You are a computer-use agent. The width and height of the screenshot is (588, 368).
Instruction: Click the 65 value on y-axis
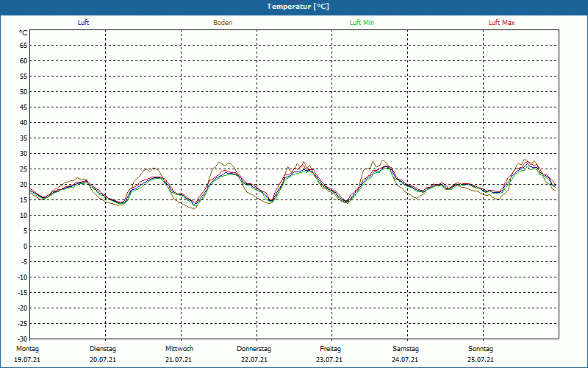24,46
